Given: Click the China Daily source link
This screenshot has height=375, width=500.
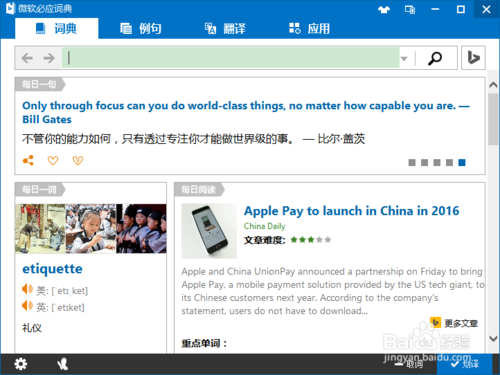Looking at the screenshot, I should [x=265, y=226].
